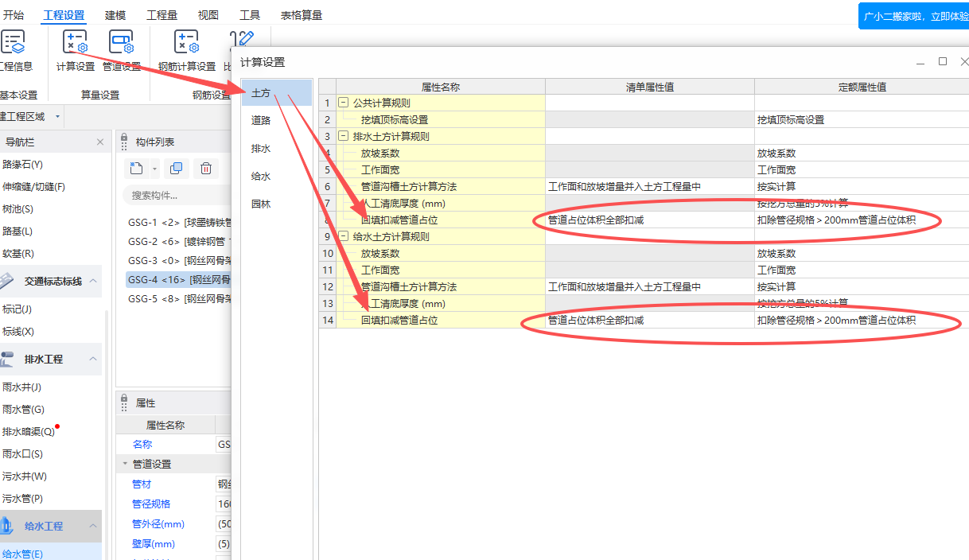Click row 14 定额 cell 扣除管径规格>200mm
This screenshot has height=560, width=969.
click(862, 320)
